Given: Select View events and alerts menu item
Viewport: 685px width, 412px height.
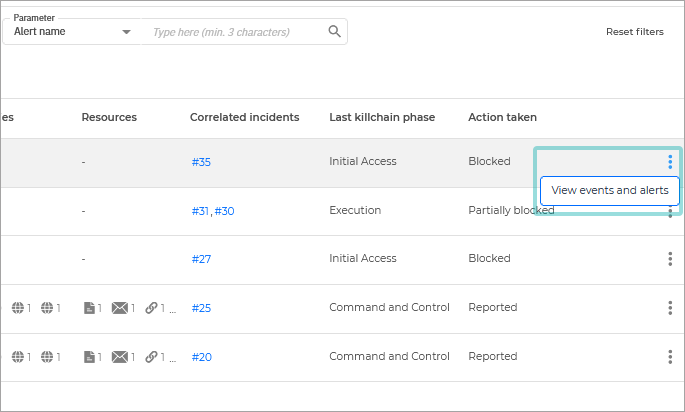Looking at the screenshot, I should (x=609, y=190).
